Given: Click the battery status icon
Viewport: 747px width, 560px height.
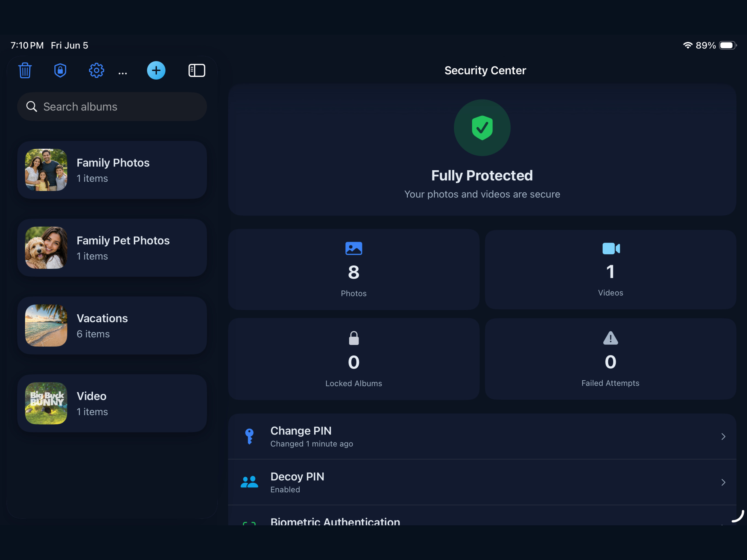Looking at the screenshot, I should [728, 45].
